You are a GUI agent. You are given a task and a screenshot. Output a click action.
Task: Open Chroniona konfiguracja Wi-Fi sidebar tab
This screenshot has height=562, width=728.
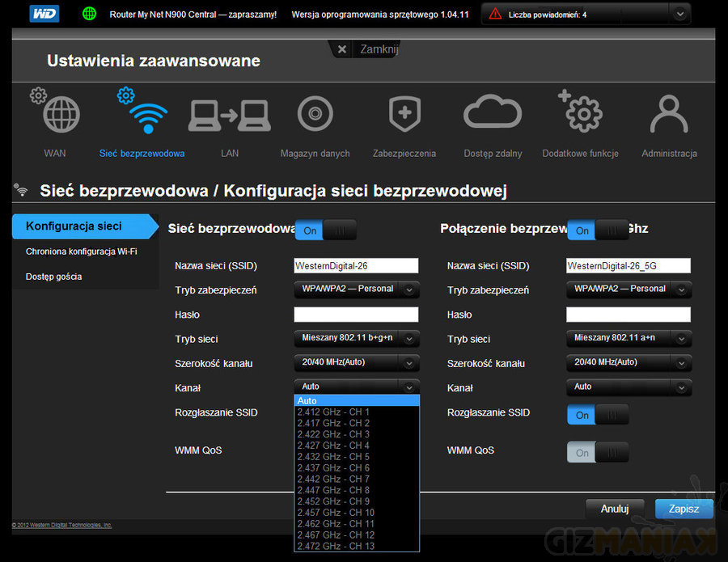pos(81,251)
